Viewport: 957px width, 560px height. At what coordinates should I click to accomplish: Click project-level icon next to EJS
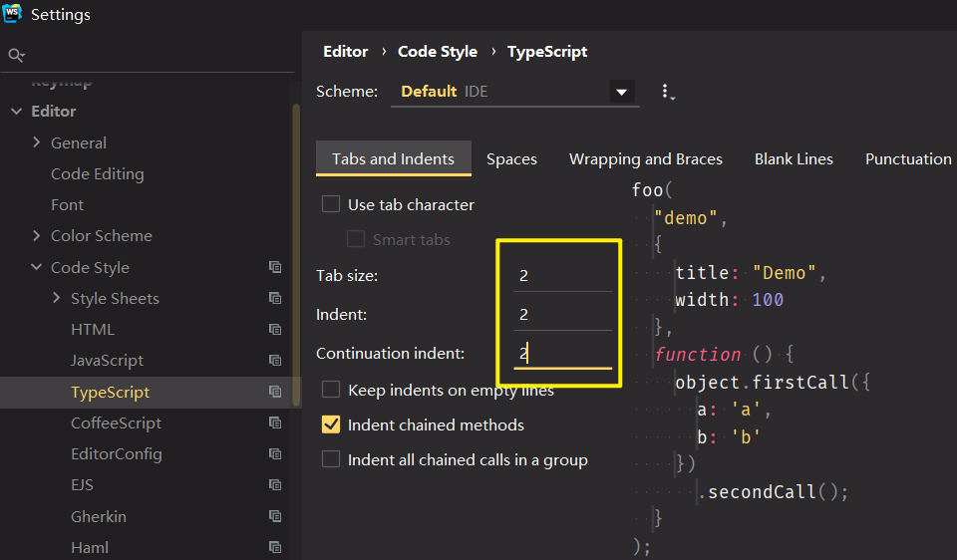point(275,485)
